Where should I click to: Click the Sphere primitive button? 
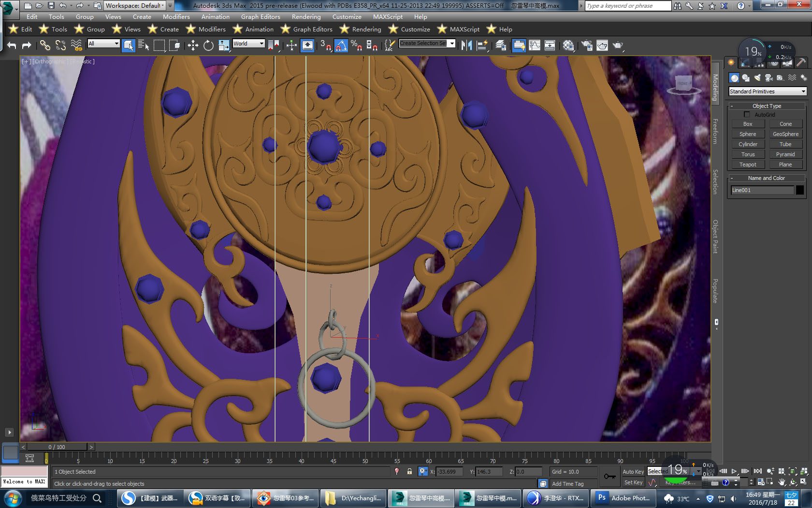pos(748,134)
